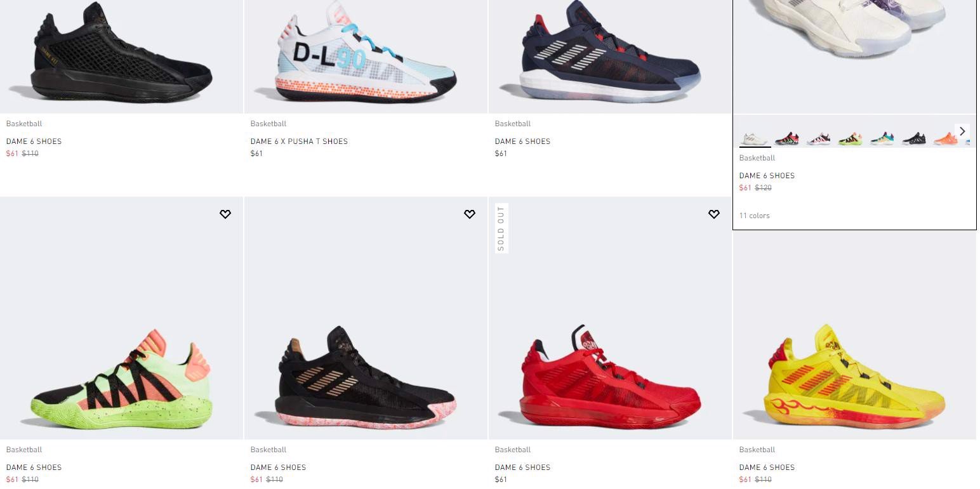This screenshot has height=489, width=980.
Task: Open the black mesh Dame 6 shoe image
Action: coord(121,56)
